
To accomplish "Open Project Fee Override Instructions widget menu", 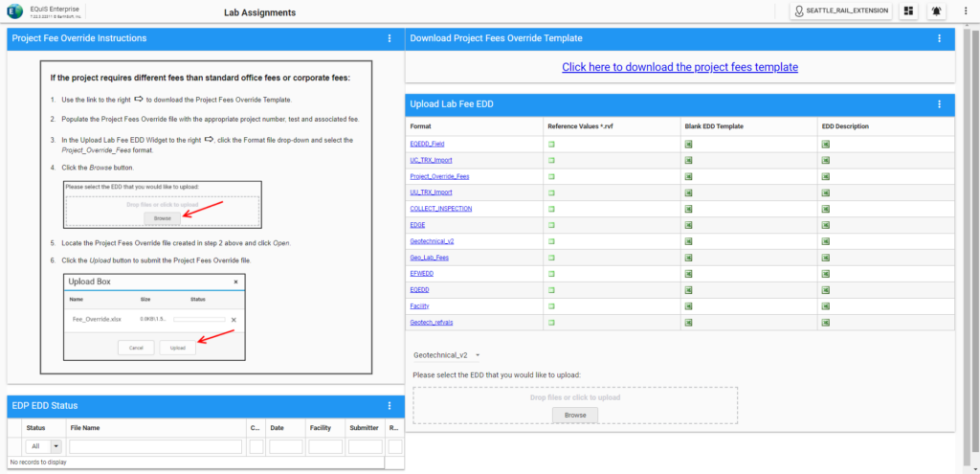I will tap(390, 38).
